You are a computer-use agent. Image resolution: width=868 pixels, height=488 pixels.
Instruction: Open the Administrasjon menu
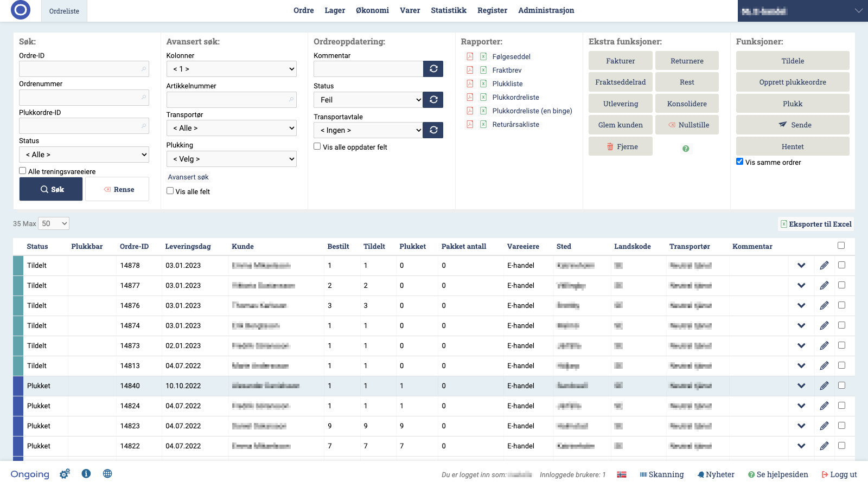pyautogui.click(x=546, y=10)
